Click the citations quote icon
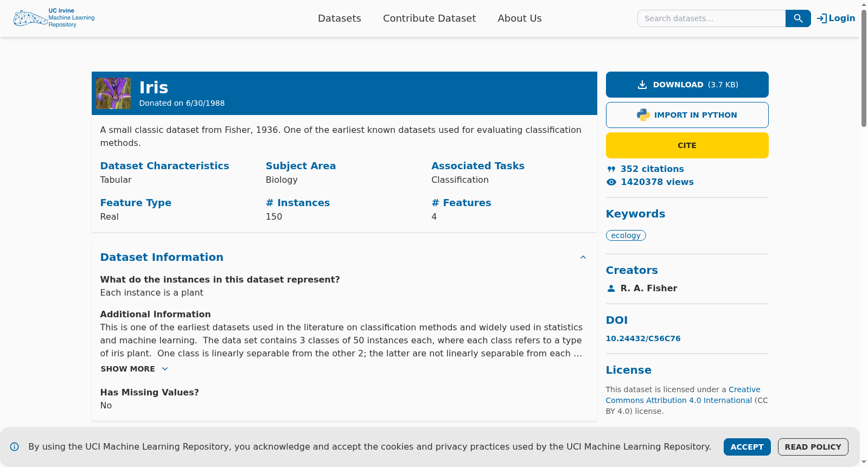 click(x=611, y=169)
